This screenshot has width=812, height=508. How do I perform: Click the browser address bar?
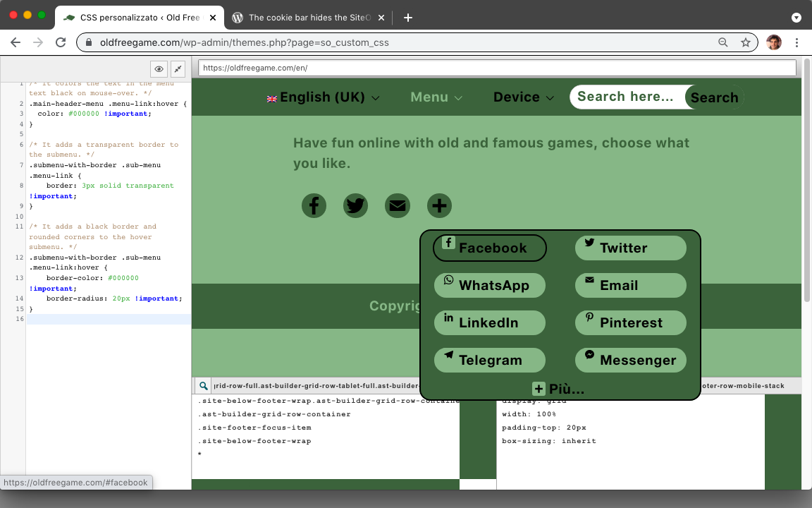point(417,42)
